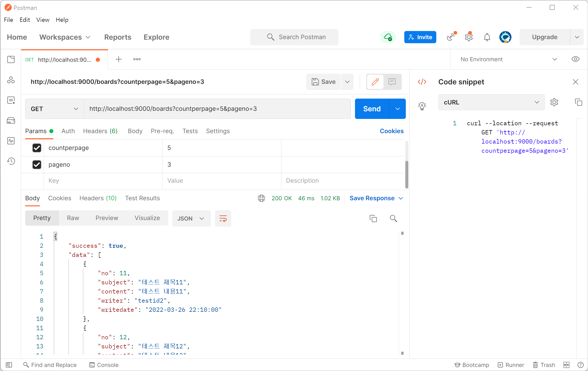Copy the cURL snippet to clipboard
Screen dimensions: 588x371
578,102
